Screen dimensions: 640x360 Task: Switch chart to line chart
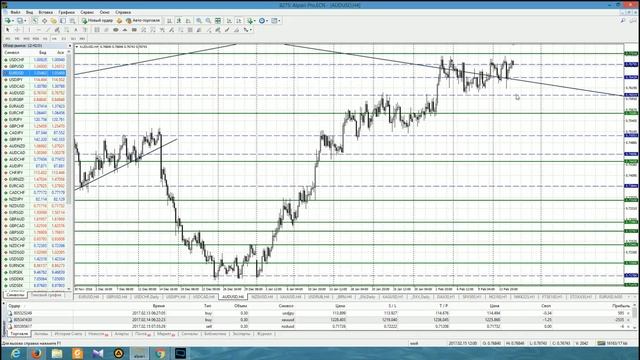pyautogui.click(x=188, y=20)
